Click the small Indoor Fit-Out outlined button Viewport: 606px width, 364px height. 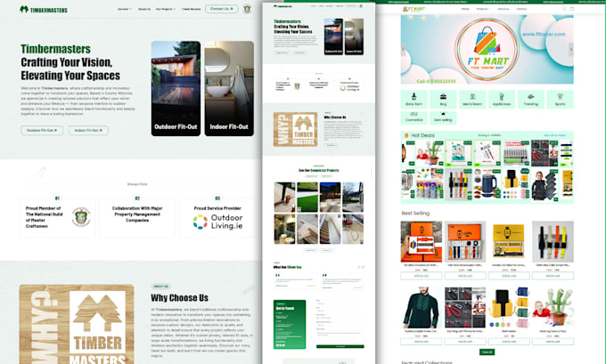point(88,131)
